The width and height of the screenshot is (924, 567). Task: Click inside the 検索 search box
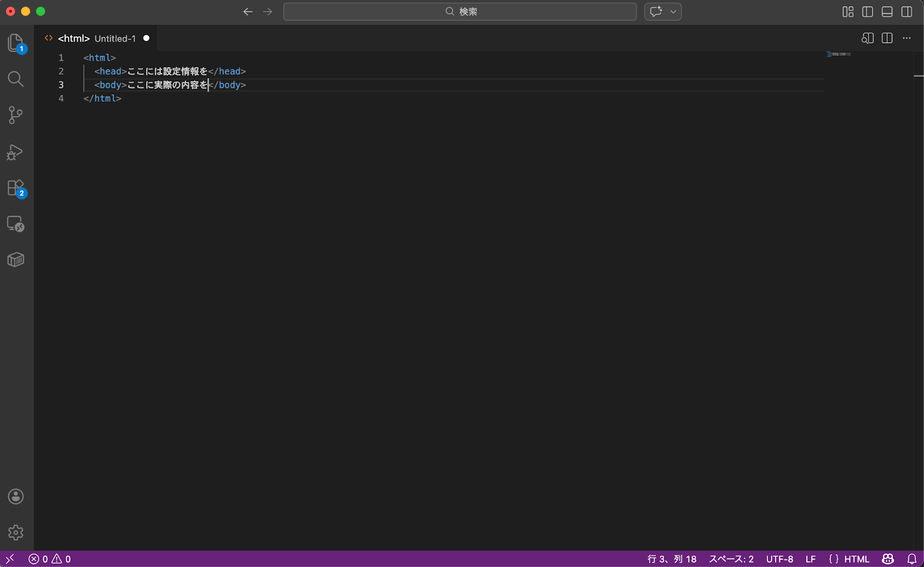[x=459, y=12]
